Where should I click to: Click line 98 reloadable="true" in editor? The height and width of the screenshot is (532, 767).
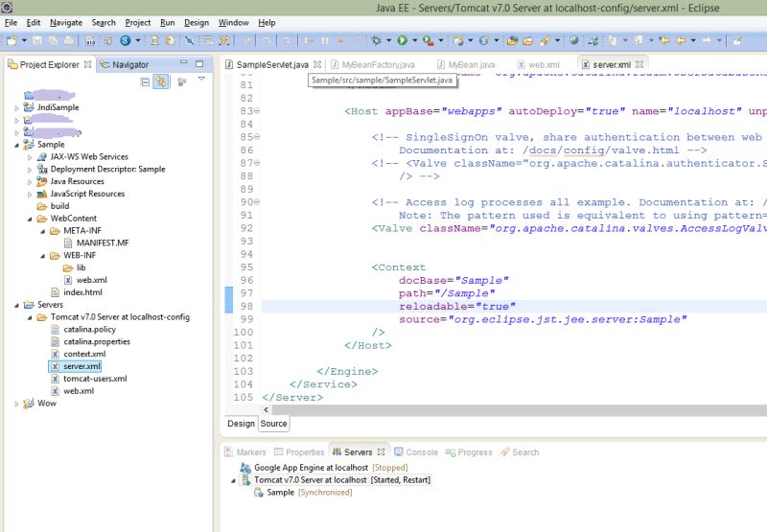click(x=457, y=307)
